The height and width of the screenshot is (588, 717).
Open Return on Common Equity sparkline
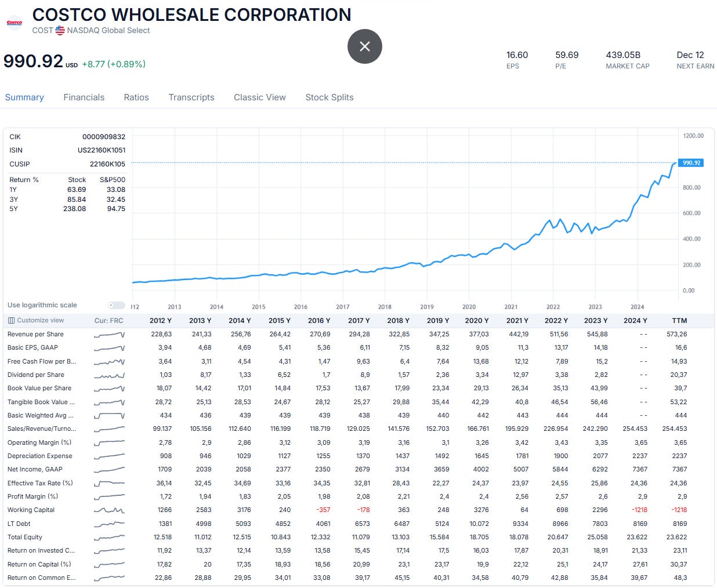pos(109,578)
